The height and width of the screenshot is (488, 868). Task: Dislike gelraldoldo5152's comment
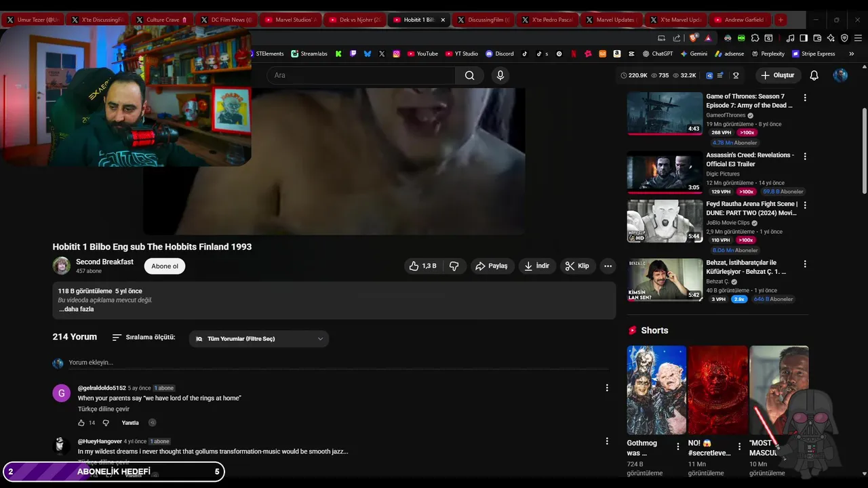click(x=106, y=423)
